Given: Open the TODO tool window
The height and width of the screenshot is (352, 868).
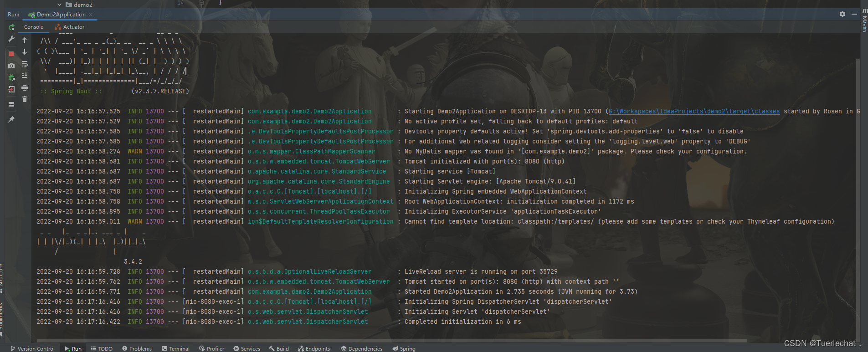Looking at the screenshot, I should (102, 348).
